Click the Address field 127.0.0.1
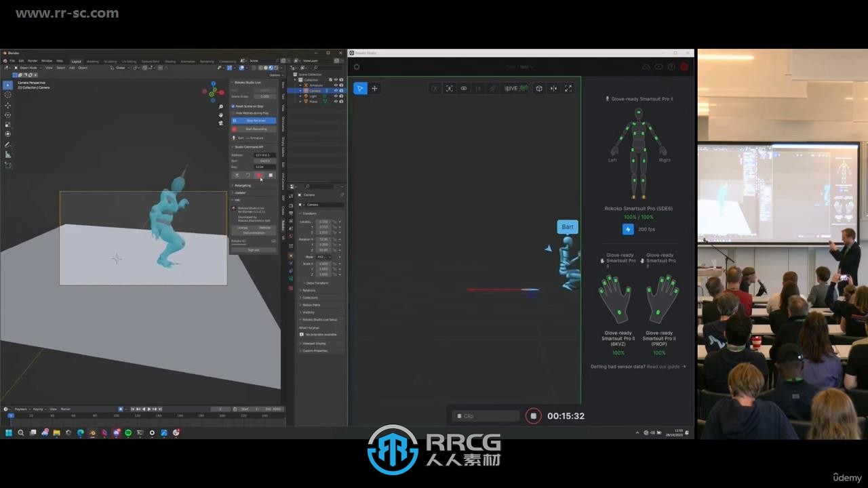Viewport: 868px width, 488px height. [264, 155]
